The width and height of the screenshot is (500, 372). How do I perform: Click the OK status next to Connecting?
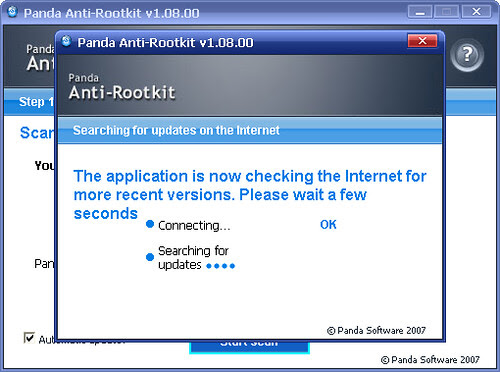tap(328, 225)
